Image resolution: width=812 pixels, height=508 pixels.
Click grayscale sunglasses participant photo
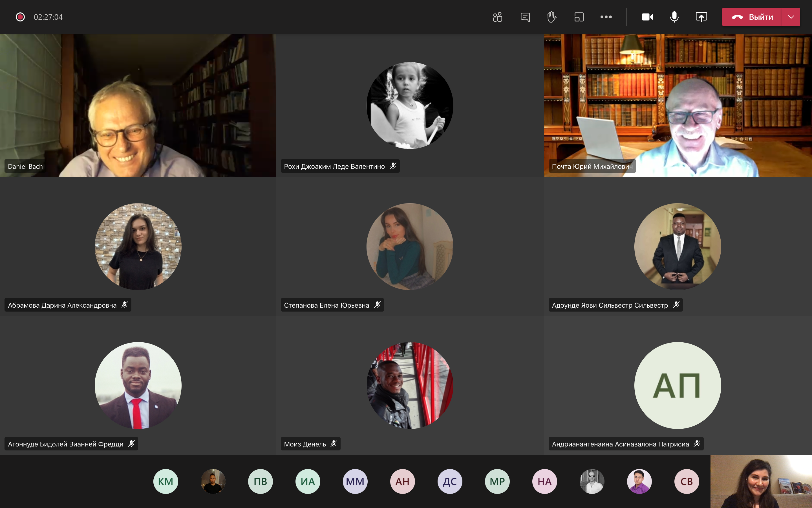[x=592, y=481]
